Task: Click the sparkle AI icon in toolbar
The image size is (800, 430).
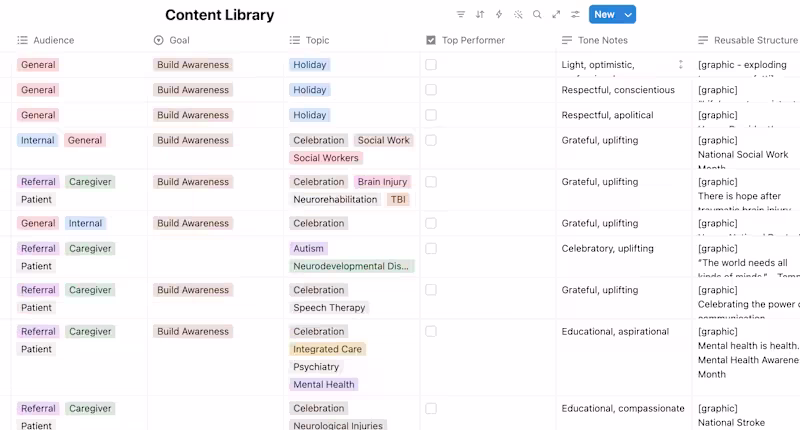Action: pyautogui.click(x=518, y=14)
